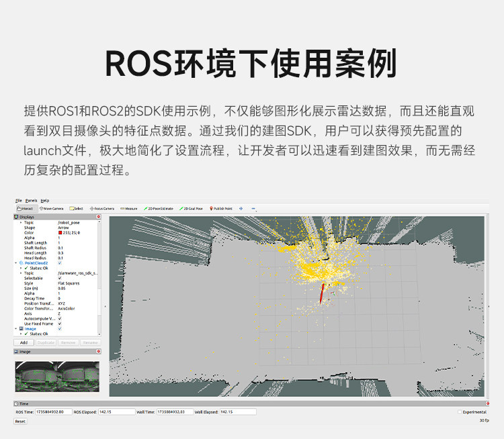Click the Publish Point tool
Screen dimensions: 504x439
coord(221,209)
